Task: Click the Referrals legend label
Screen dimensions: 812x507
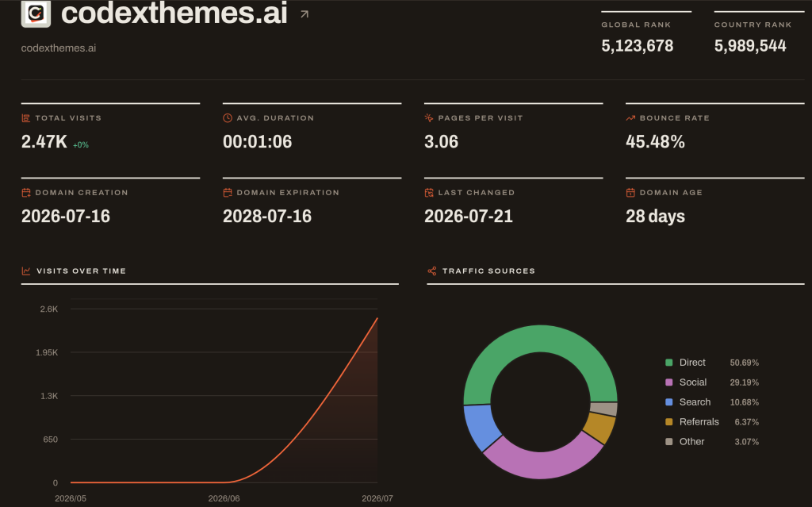Action: (699, 422)
